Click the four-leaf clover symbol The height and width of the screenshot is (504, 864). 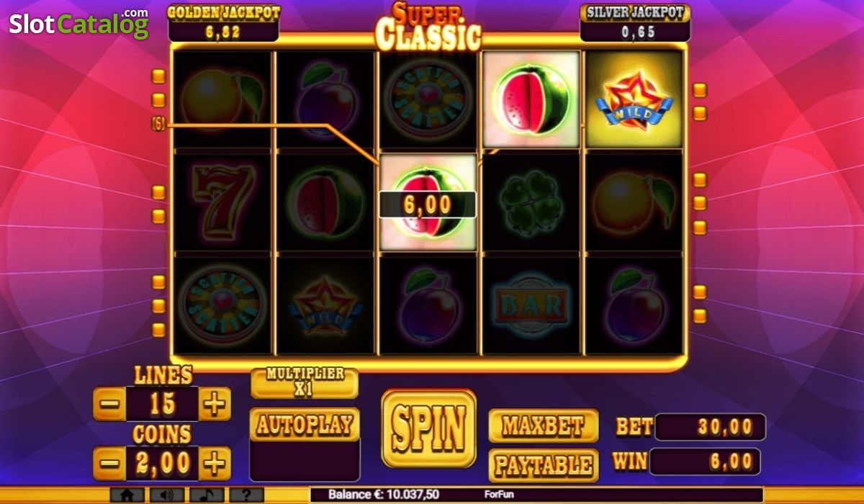[531, 202]
